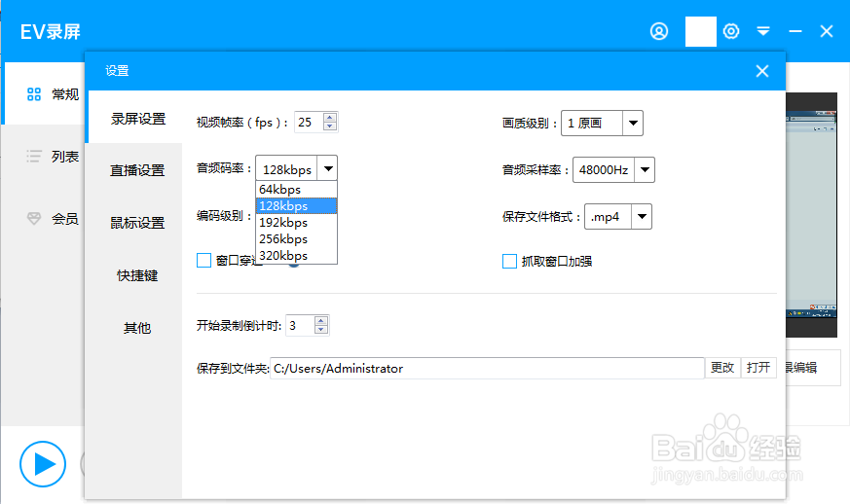Enable the 抓取窗口加强 checkbox

(509, 261)
